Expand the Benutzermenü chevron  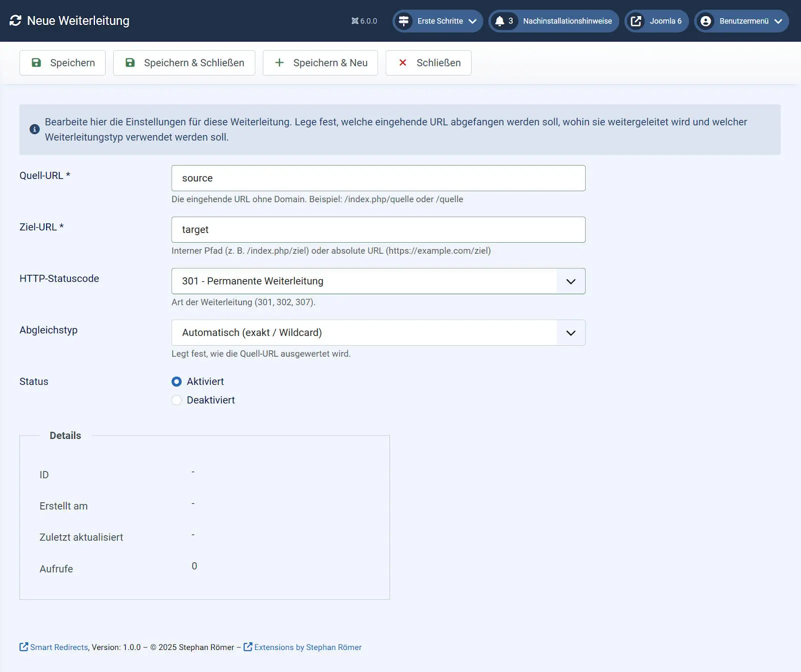pyautogui.click(x=778, y=21)
